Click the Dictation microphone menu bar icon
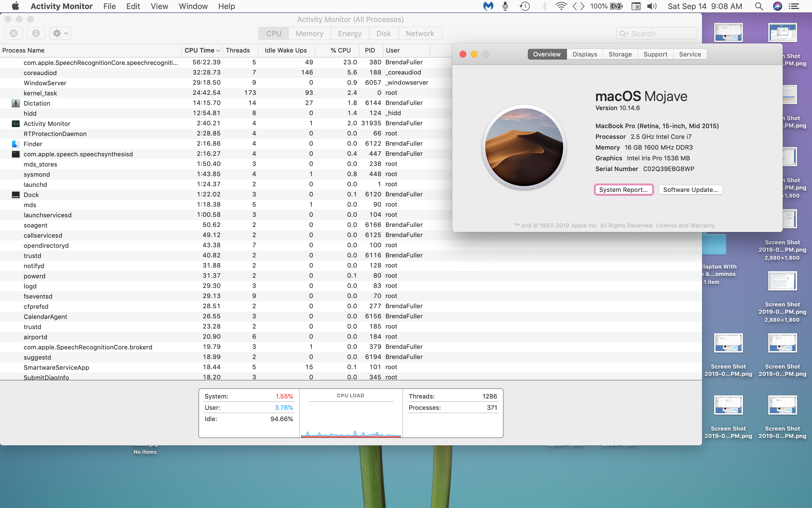812x508 pixels. 505,6
